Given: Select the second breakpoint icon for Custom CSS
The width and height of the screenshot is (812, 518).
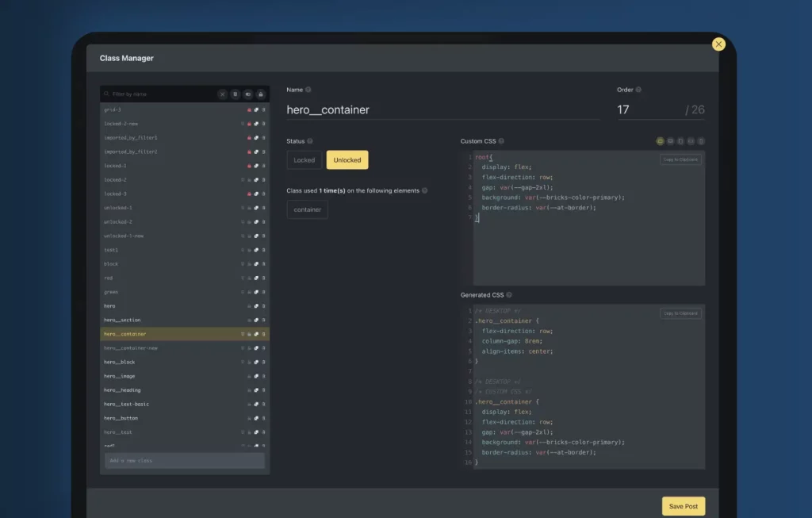Looking at the screenshot, I should [670, 141].
